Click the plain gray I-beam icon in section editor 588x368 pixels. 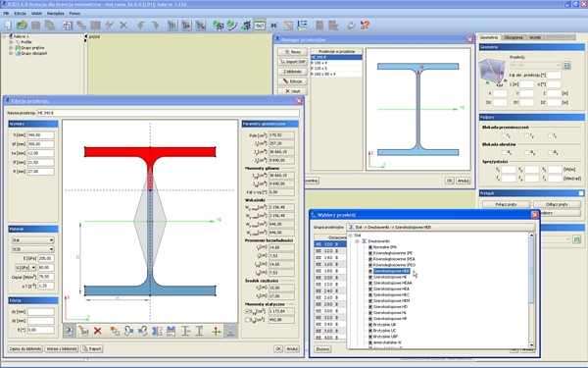(200, 331)
